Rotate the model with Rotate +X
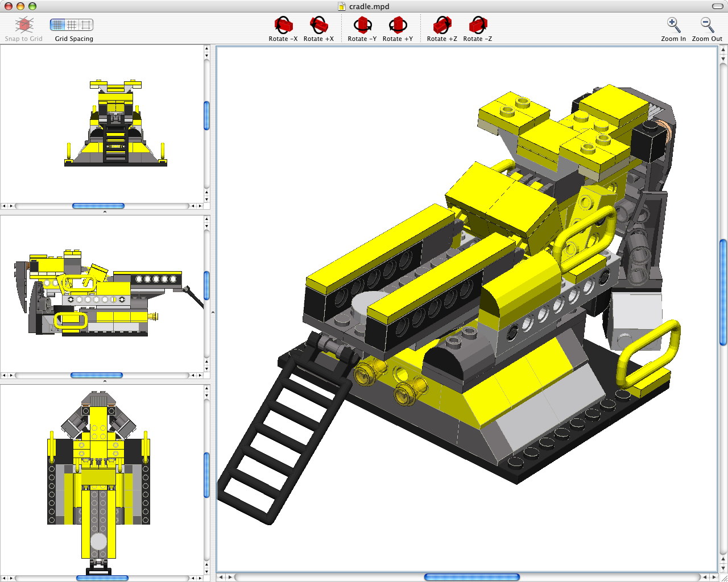Viewport: 728px width, 582px height. click(318, 26)
